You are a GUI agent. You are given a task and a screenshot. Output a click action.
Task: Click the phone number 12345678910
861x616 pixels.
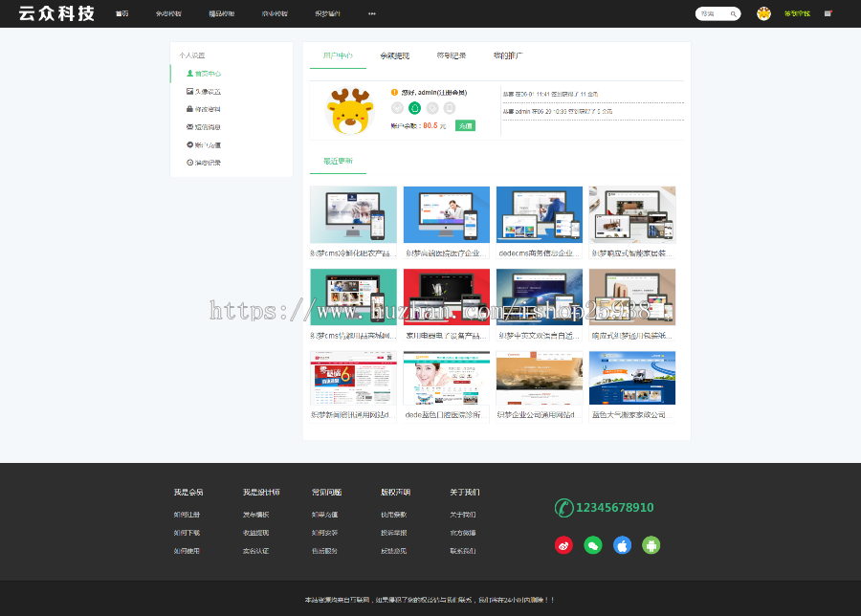point(614,508)
